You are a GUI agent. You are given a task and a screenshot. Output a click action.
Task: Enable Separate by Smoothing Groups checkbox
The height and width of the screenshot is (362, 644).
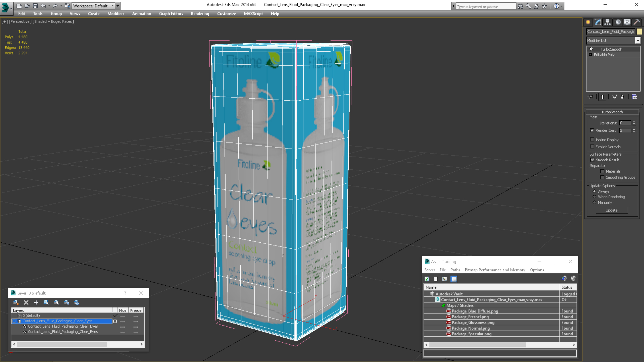click(602, 177)
